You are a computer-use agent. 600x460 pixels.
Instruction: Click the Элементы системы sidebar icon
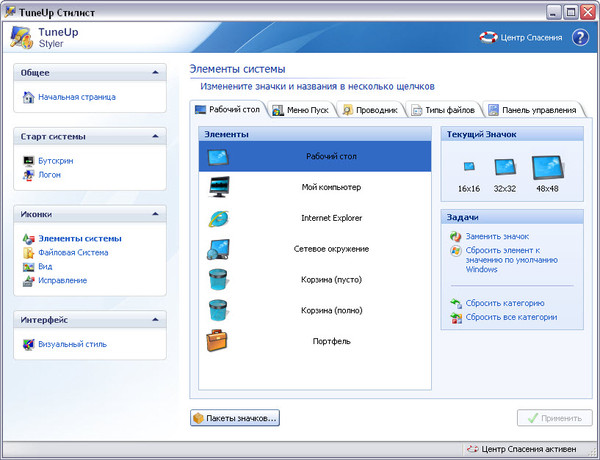(28, 239)
